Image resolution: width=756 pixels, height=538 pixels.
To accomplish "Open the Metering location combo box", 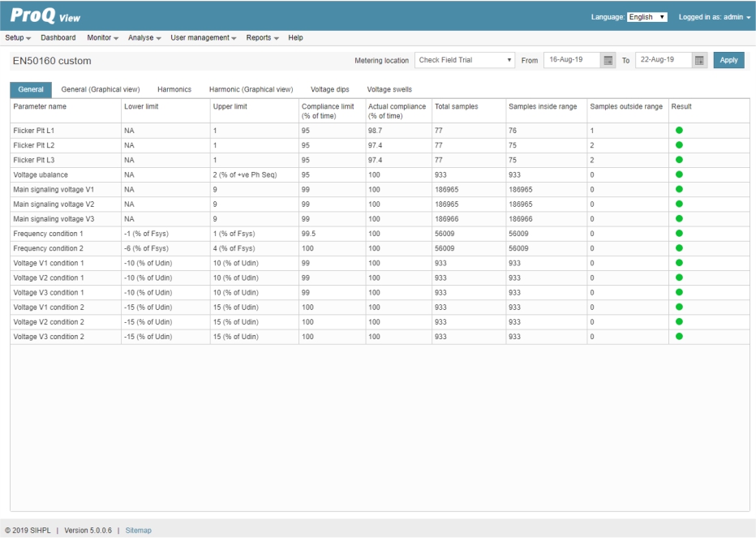I will (465, 60).
